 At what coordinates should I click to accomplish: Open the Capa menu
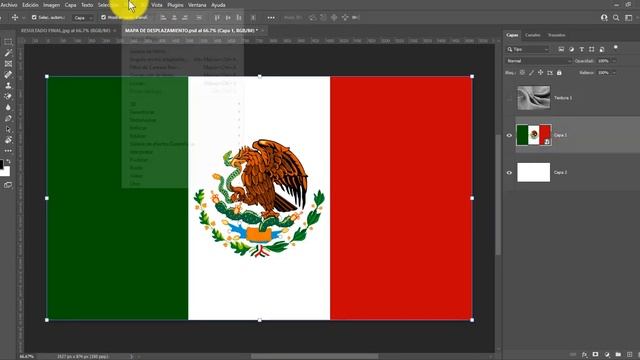pos(71,5)
